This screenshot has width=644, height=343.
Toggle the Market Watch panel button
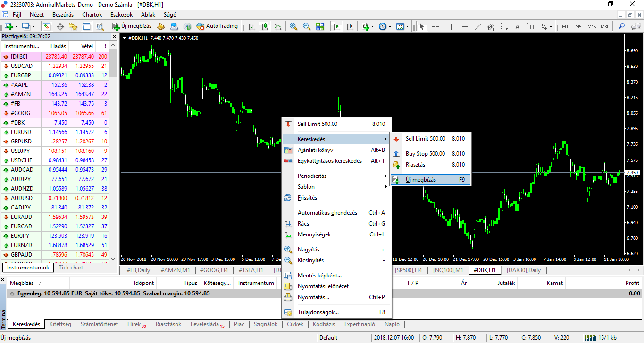click(47, 26)
